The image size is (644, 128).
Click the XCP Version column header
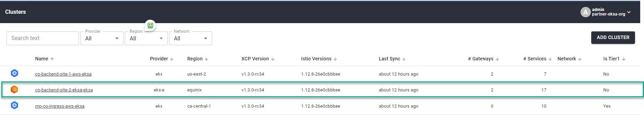coord(255,59)
